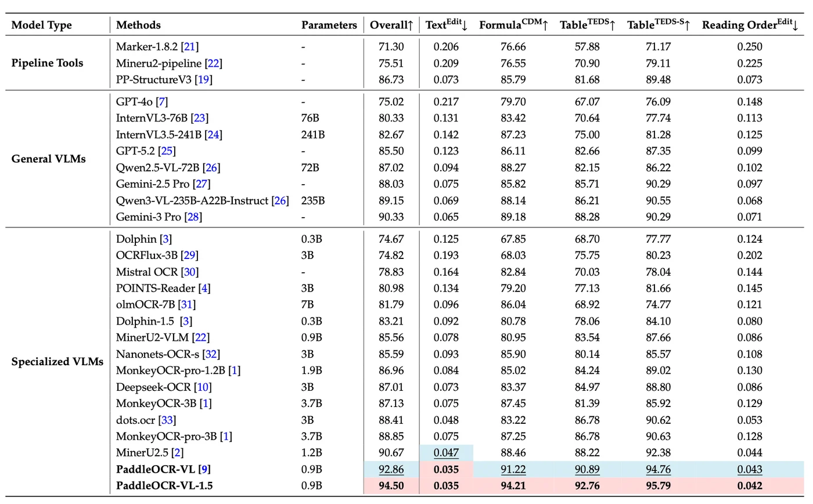Click the underlined Reading Order value 0.043
This screenshot has width=813, height=504.
(x=750, y=469)
